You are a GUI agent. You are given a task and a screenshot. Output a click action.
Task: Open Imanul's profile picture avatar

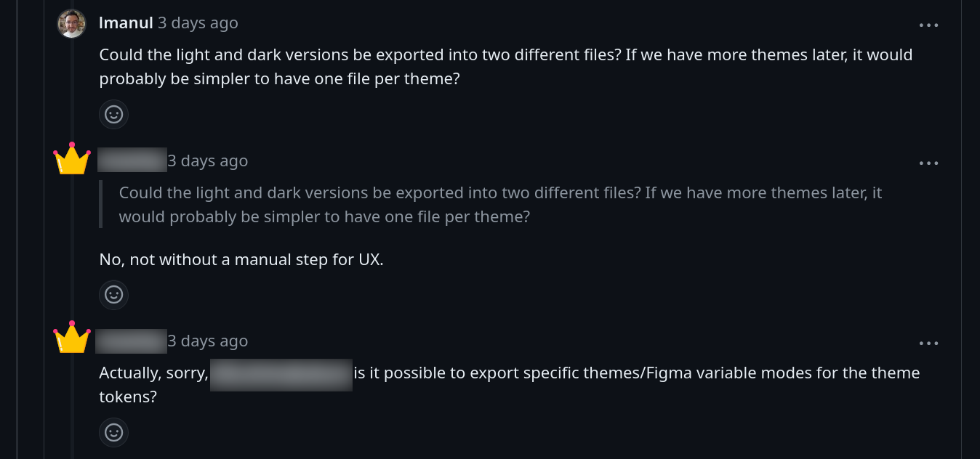click(72, 24)
